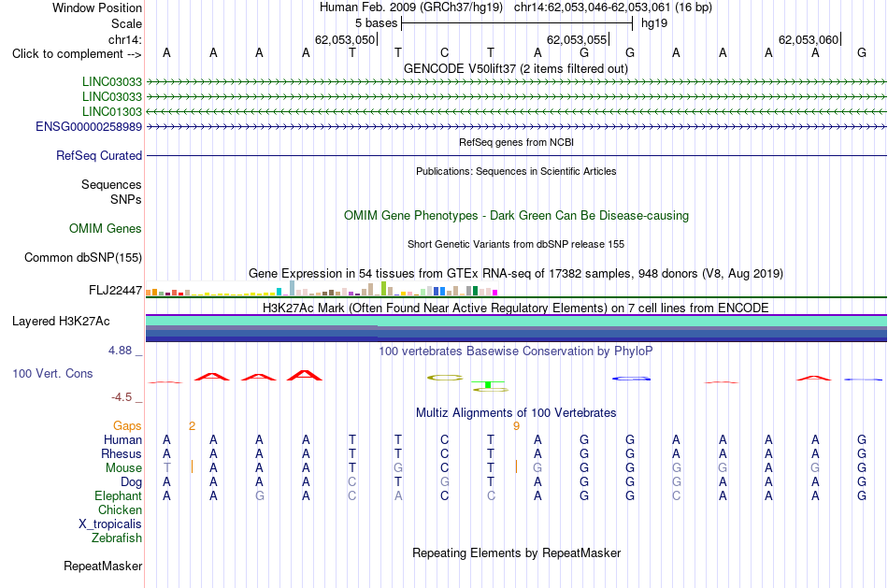The image size is (888, 588).
Task: Click the GTEx Gene Expression track title
Action: point(516,274)
